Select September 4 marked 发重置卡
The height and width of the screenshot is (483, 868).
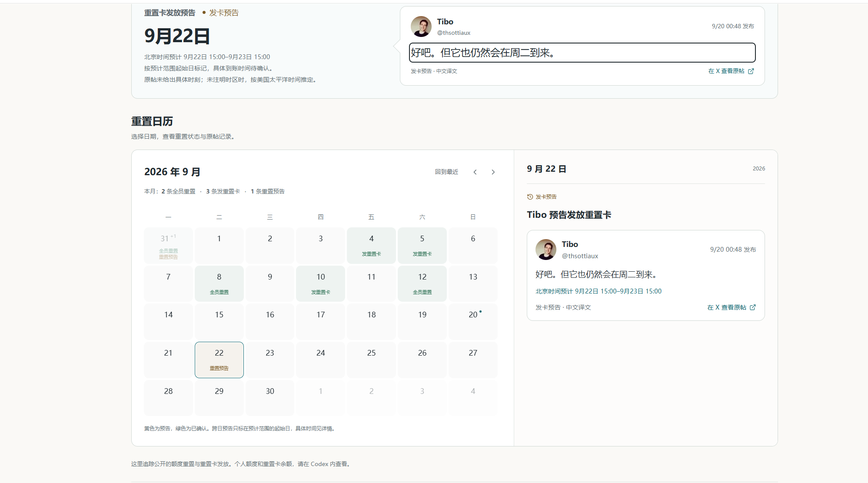pyautogui.click(x=371, y=246)
